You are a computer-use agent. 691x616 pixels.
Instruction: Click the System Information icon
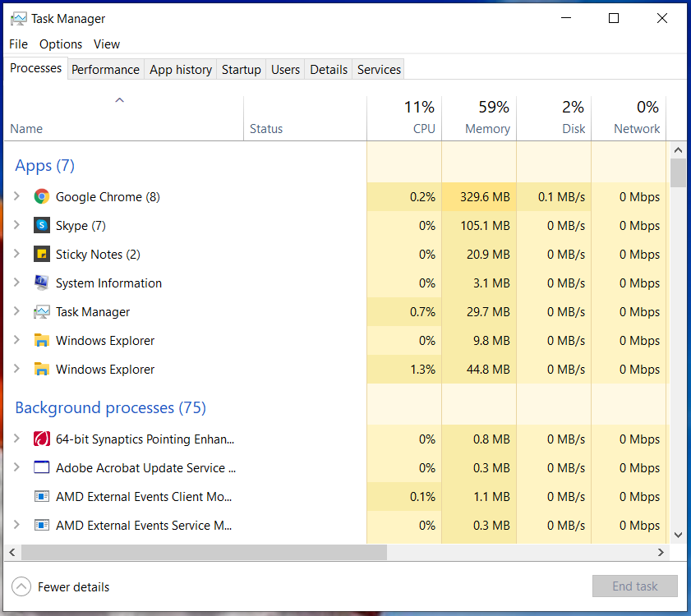pyautogui.click(x=41, y=283)
